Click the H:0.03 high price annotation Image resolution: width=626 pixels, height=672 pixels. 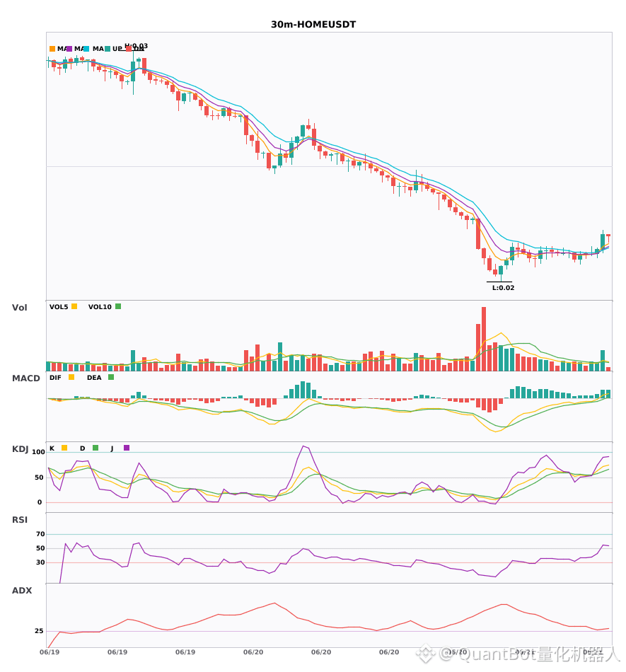pyautogui.click(x=136, y=46)
